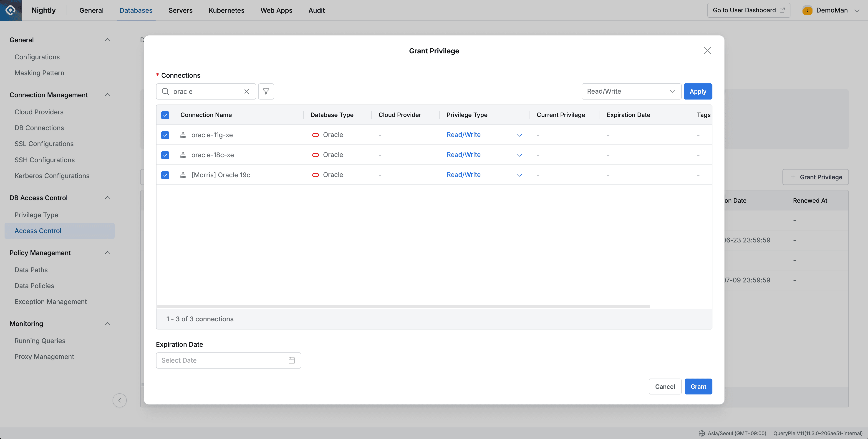The width and height of the screenshot is (868, 439).
Task: Collapse the sidebar with the arrow button
Action: (120, 400)
